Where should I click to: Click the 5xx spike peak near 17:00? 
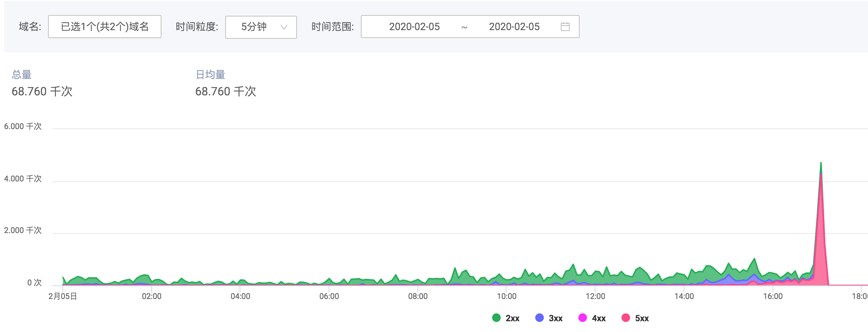(821, 174)
